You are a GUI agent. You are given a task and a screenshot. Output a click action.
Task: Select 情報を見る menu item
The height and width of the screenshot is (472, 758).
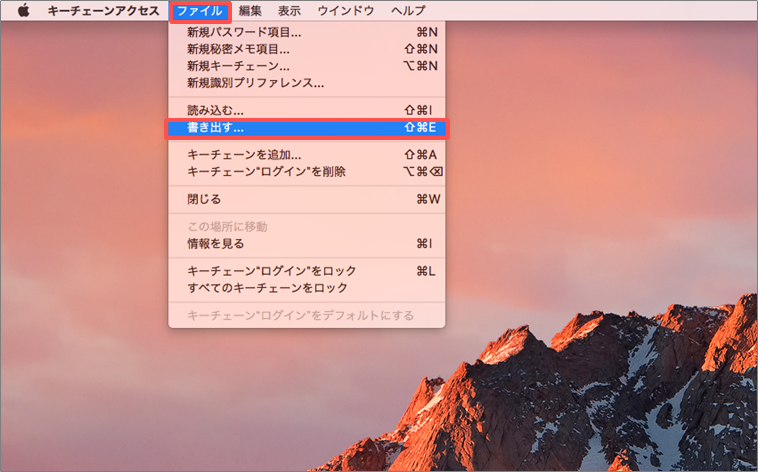[x=306, y=244]
